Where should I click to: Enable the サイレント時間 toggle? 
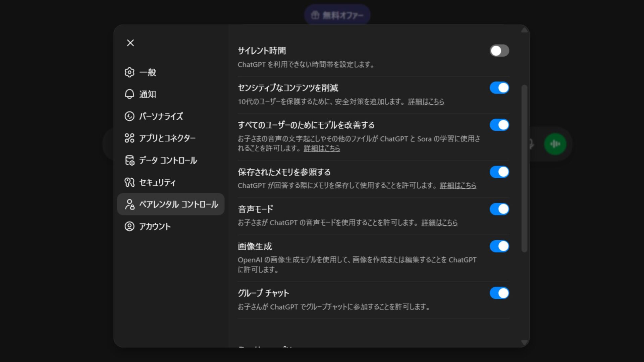499,51
